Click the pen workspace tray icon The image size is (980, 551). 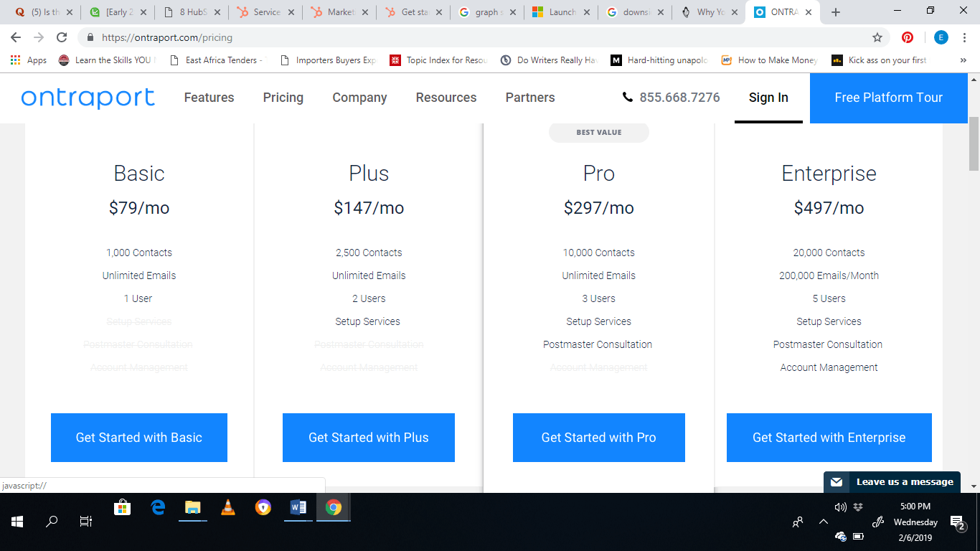(x=877, y=522)
